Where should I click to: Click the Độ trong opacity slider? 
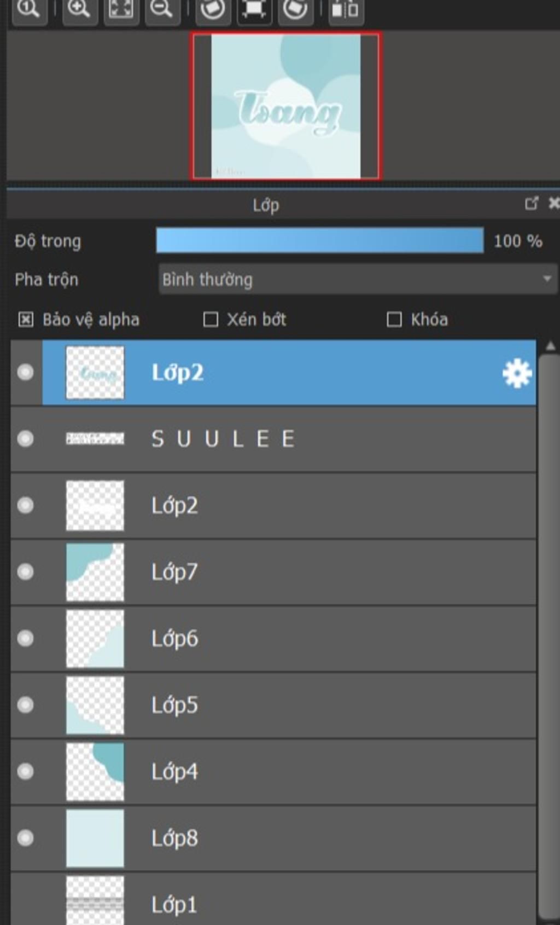tap(320, 241)
